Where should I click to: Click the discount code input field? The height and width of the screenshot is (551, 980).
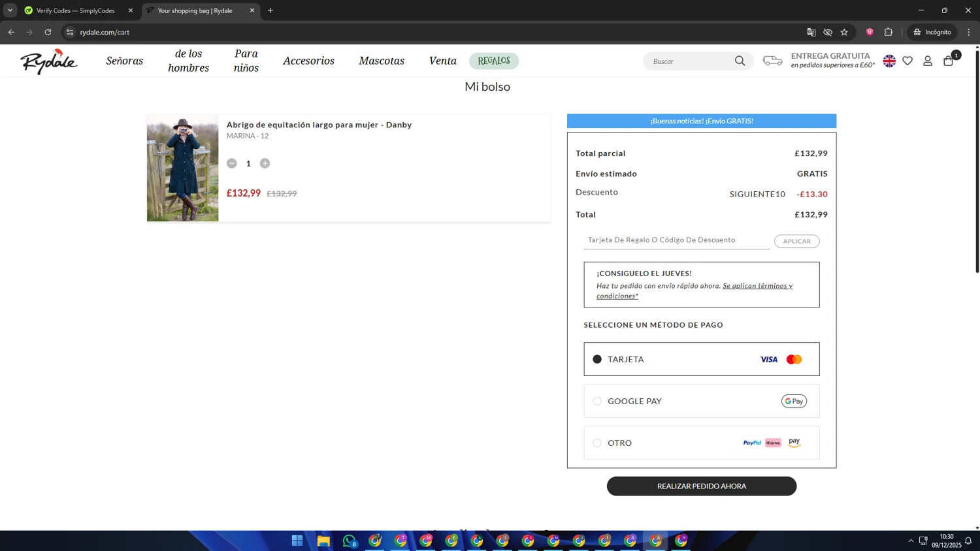pos(677,240)
